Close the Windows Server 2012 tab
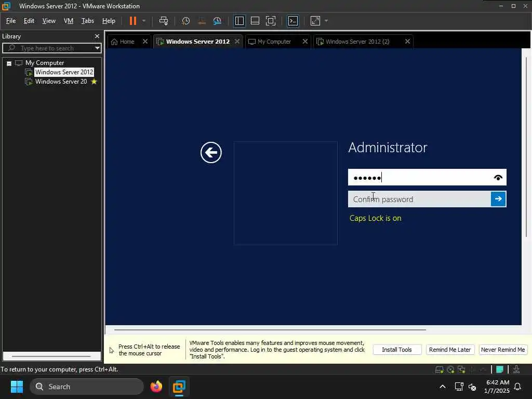 (237, 42)
